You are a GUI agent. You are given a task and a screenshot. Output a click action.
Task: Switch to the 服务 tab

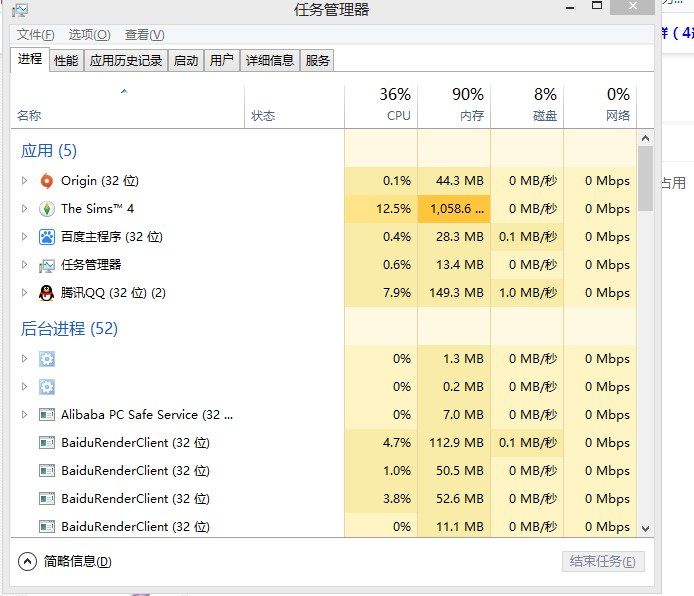[317, 60]
